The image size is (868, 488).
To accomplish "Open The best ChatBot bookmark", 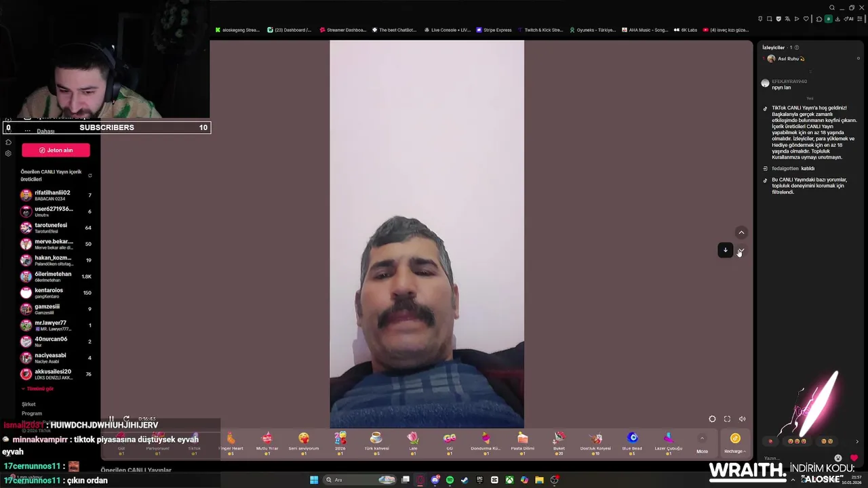I will point(394,30).
